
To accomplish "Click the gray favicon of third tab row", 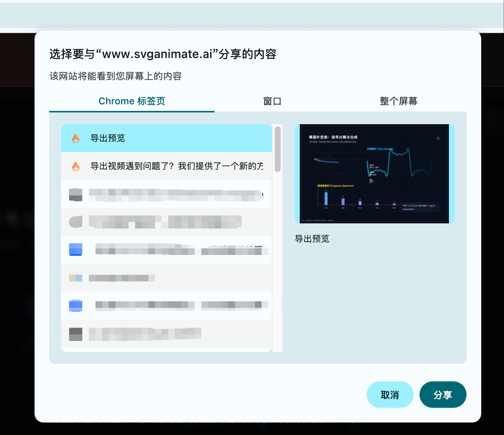I will [x=76, y=194].
